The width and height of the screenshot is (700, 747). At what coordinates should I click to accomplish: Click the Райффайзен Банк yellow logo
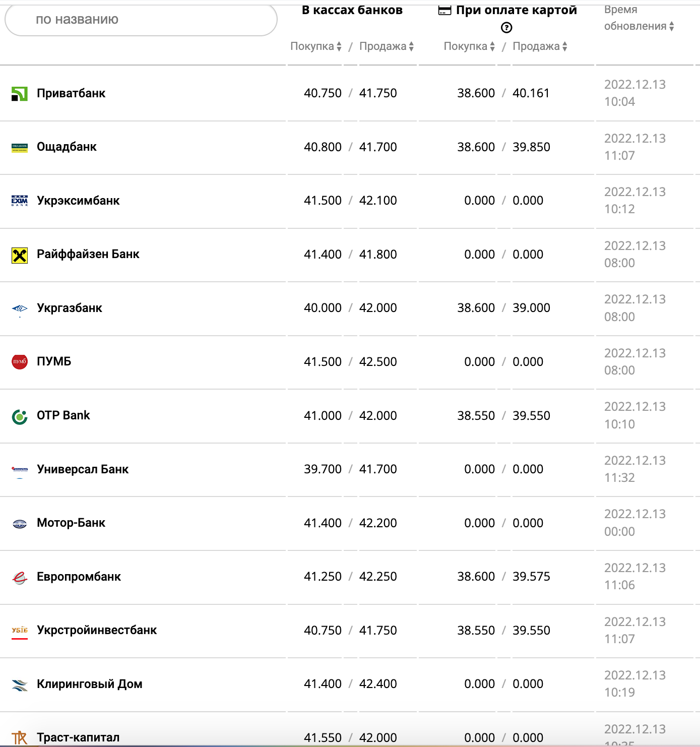click(x=20, y=255)
